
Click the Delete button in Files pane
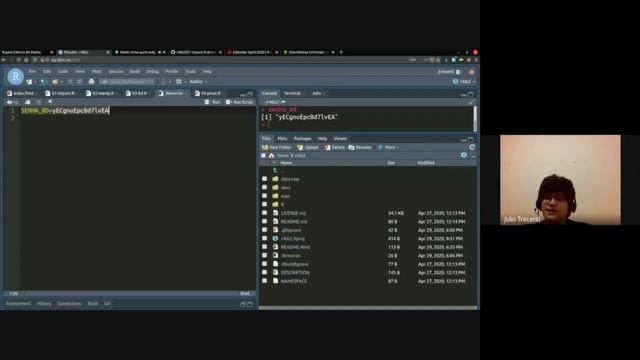click(335, 147)
